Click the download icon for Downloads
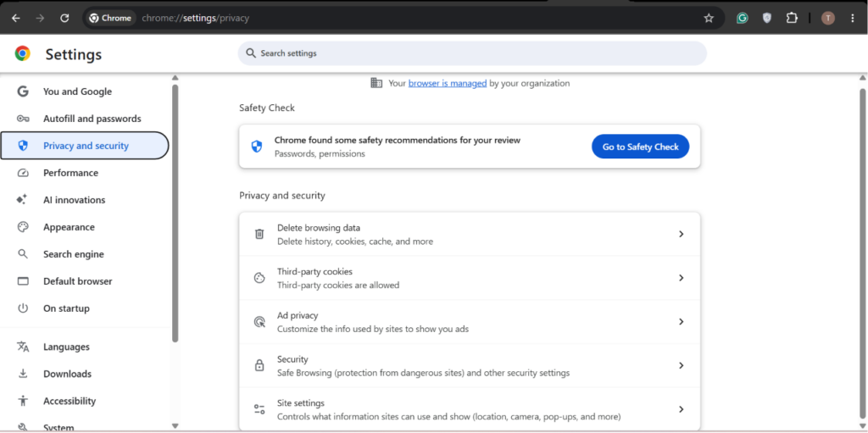Screen dimensions: 868x433 click(x=23, y=374)
